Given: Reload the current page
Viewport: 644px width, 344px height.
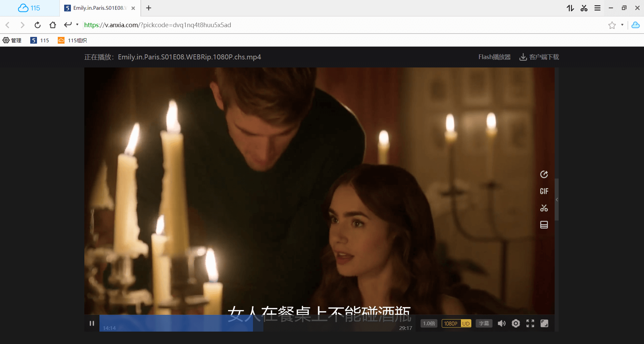Looking at the screenshot, I should coord(38,25).
